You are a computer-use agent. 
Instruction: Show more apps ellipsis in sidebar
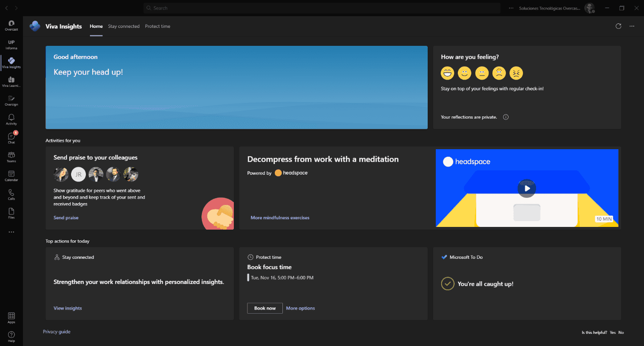point(11,232)
